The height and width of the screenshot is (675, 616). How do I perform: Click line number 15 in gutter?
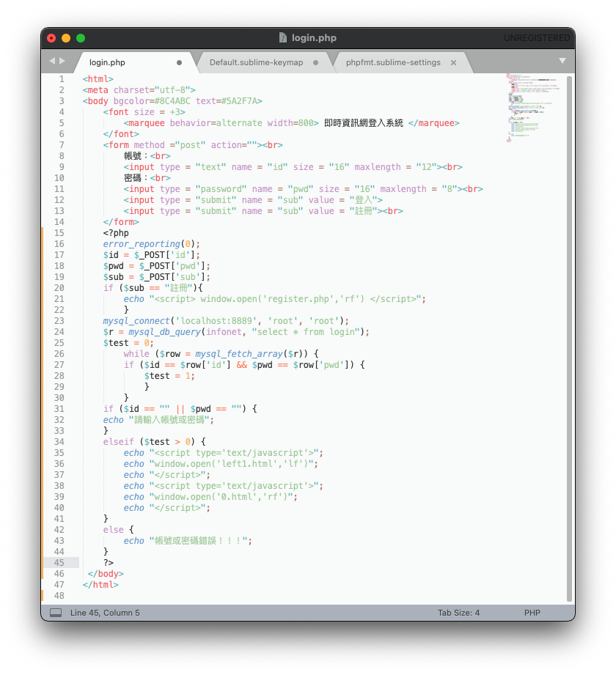59,233
